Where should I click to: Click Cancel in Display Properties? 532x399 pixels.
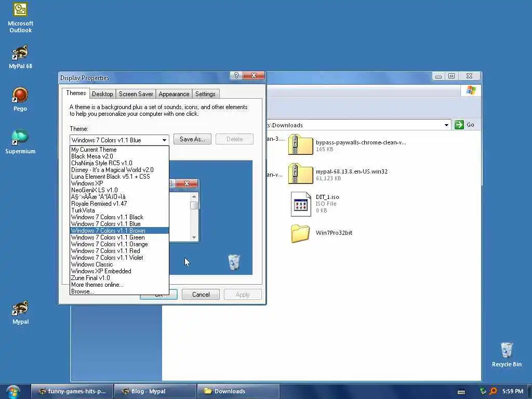coord(201,295)
